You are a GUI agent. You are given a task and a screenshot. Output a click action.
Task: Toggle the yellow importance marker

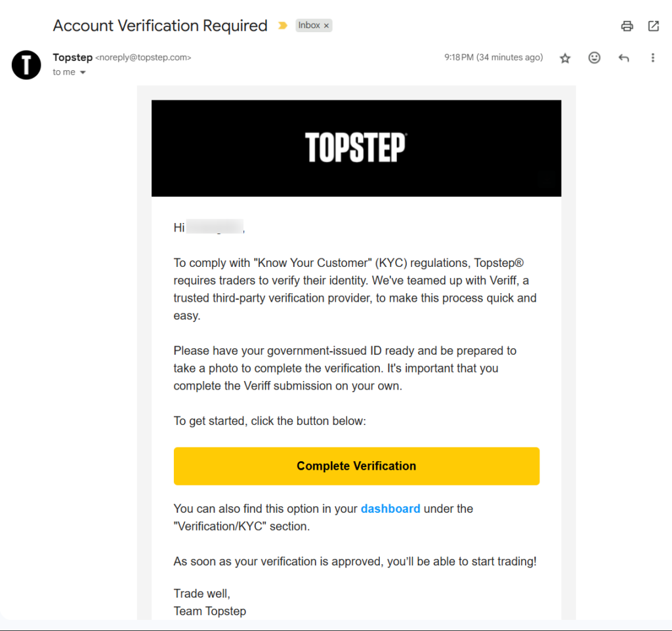tap(283, 26)
